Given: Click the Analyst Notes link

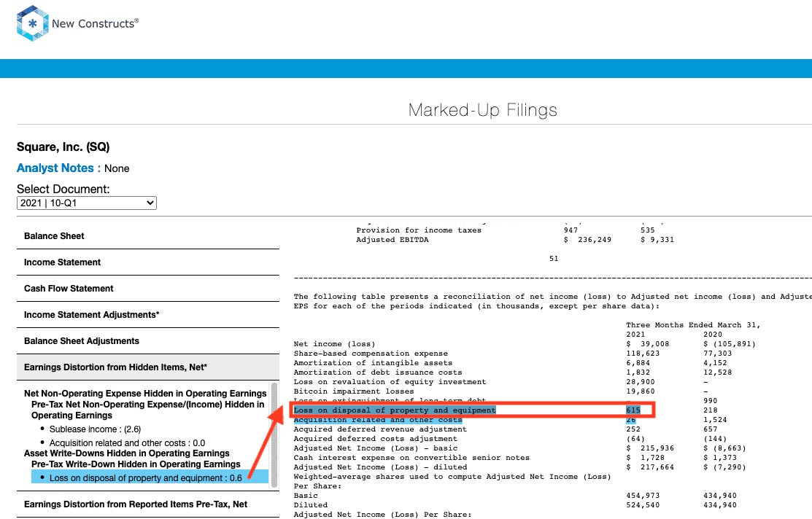Looking at the screenshot, I should 55,168.
